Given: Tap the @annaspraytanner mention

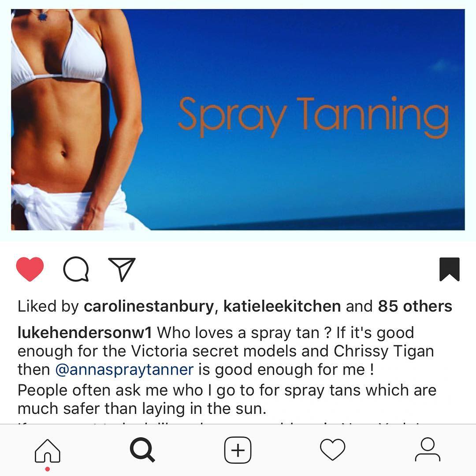Looking at the screenshot, I should point(124,370).
